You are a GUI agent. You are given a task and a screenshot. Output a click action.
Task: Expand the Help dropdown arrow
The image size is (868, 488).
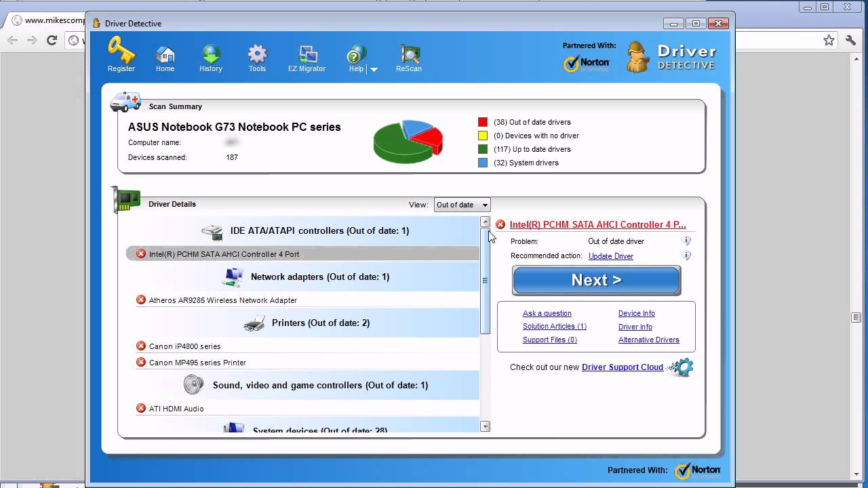coord(374,69)
